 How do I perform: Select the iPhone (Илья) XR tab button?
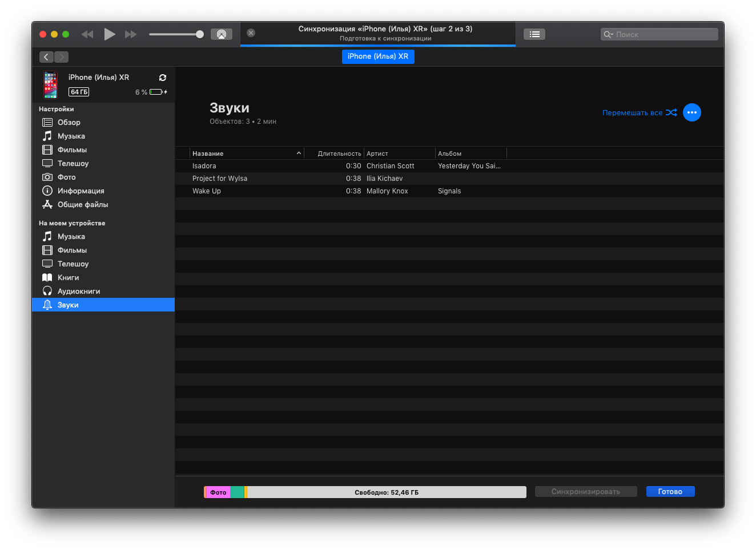click(378, 56)
